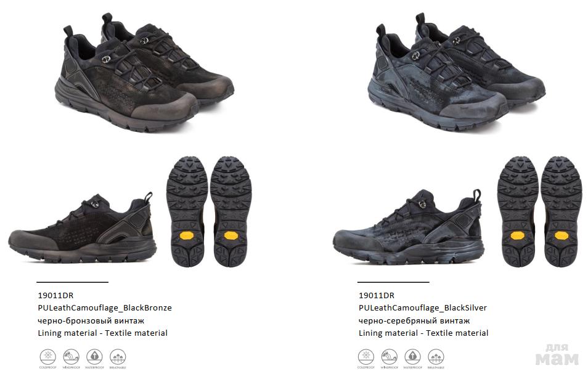Click the Waterproof icon under BlackSilver shoe

coord(412,357)
